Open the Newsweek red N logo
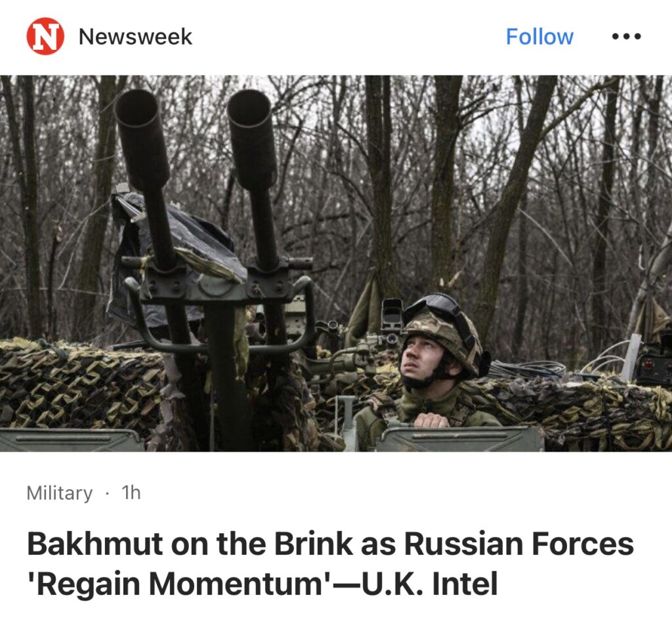 pos(45,37)
